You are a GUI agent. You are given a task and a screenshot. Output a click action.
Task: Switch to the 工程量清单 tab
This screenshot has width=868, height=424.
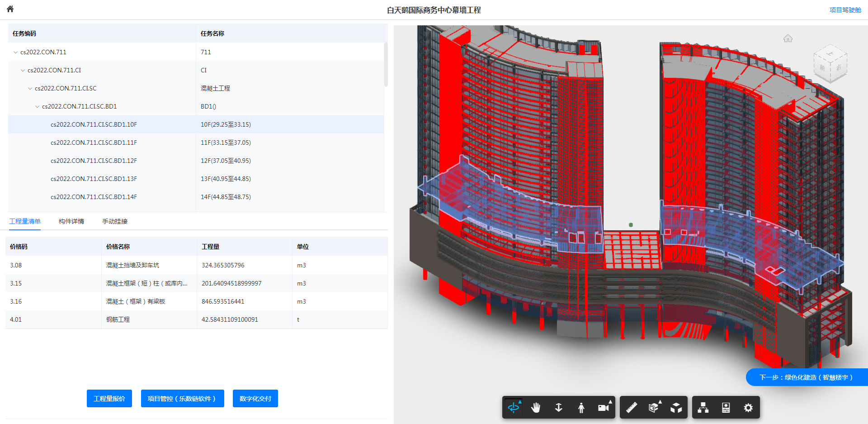[25, 221]
